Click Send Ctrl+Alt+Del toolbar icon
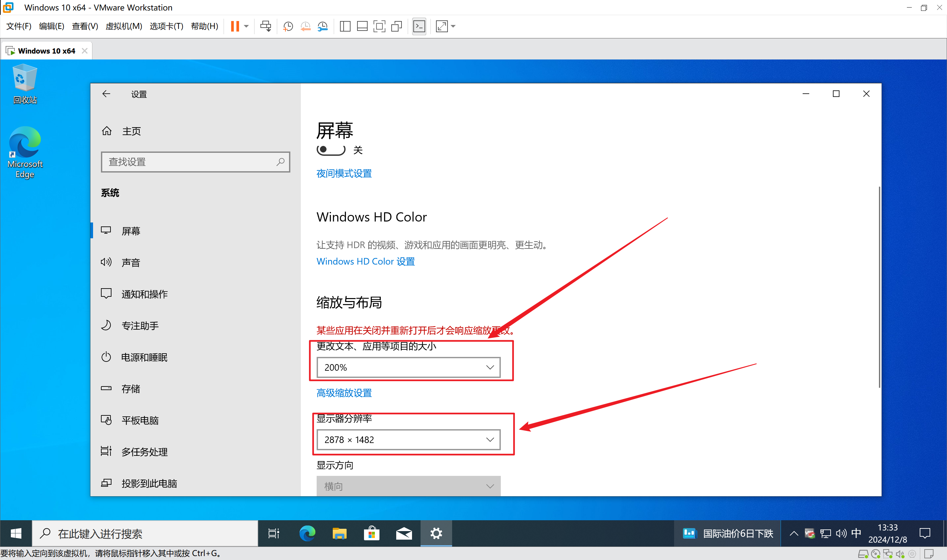The image size is (947, 560). (x=265, y=26)
